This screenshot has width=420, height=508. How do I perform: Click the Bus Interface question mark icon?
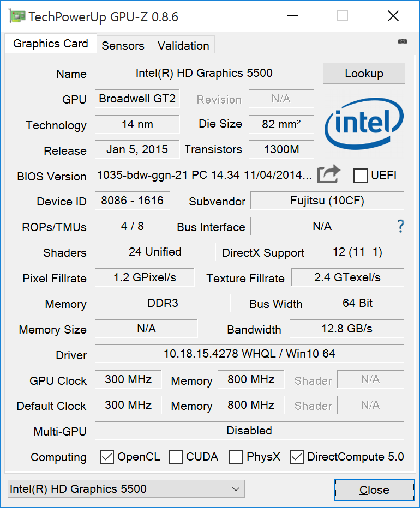401,226
